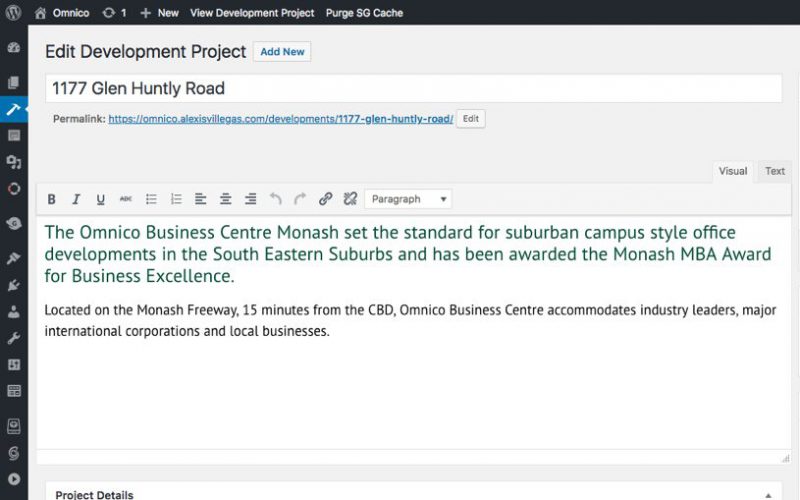
Task: Switch to the Text editor tab
Action: click(x=774, y=171)
